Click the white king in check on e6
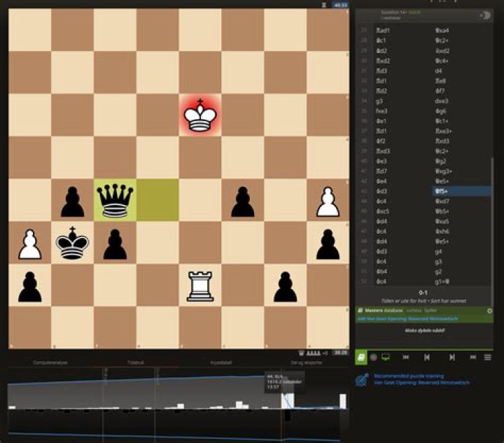The width and height of the screenshot is (504, 443). tap(200, 115)
